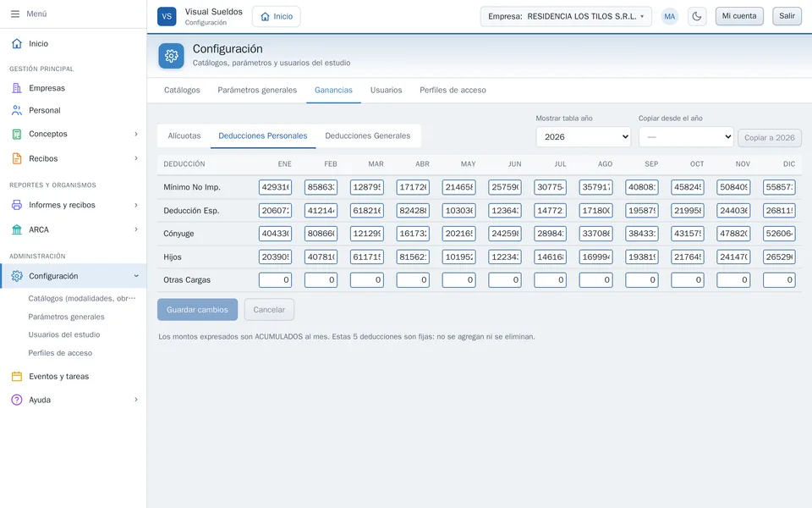Open Parámetros generales sidebar link
812x508 pixels.
(66, 317)
